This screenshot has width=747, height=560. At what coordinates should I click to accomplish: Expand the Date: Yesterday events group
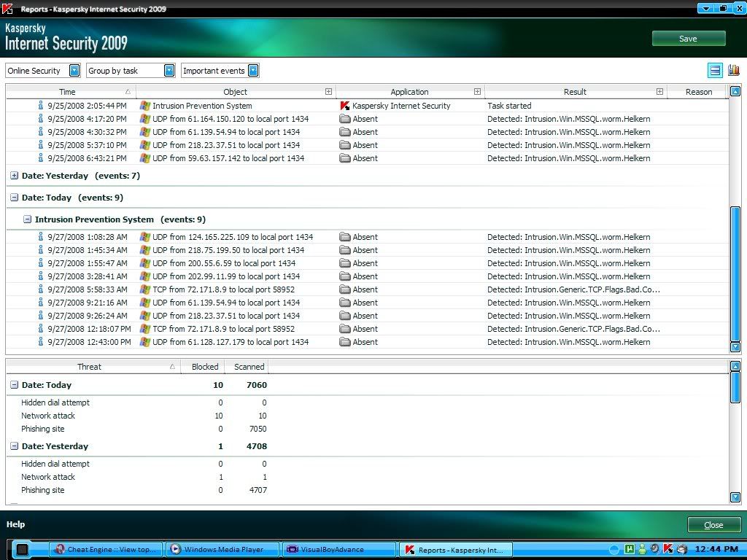[15, 176]
